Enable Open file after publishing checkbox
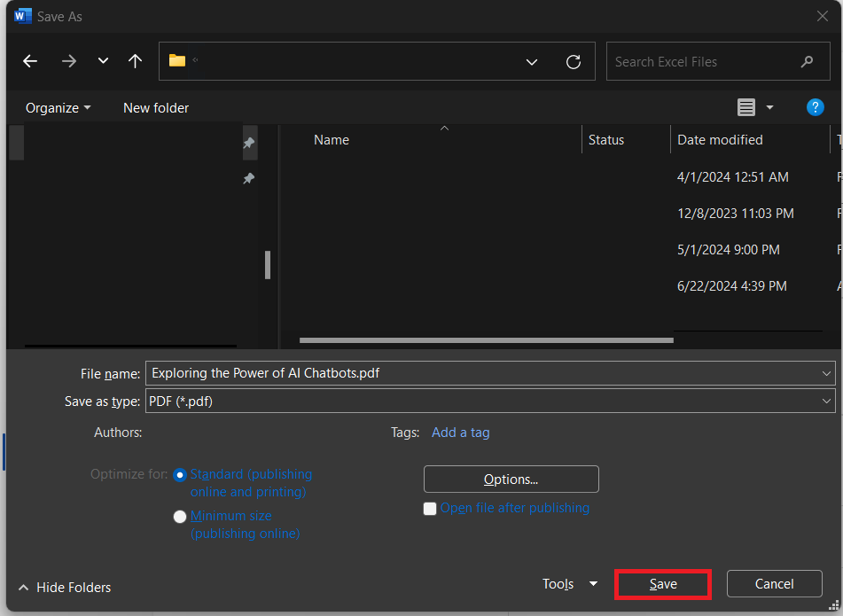 (430, 509)
